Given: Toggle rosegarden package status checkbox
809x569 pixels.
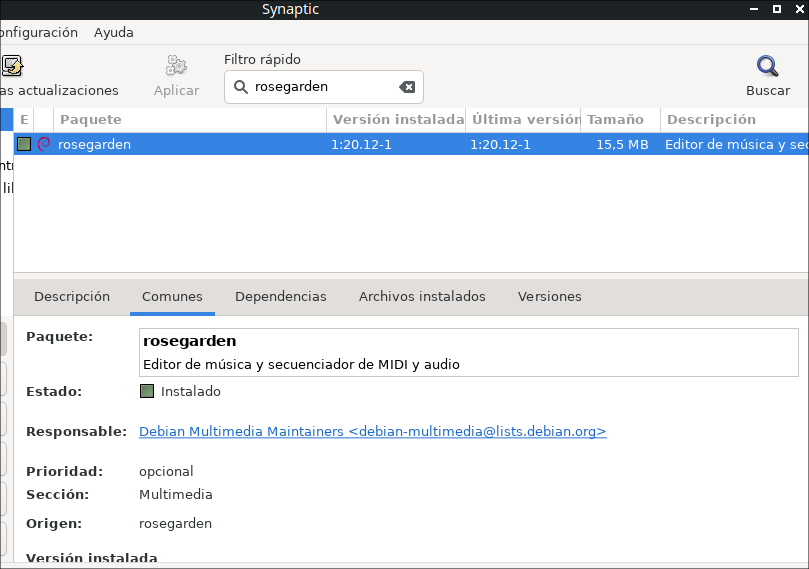Looking at the screenshot, I should [x=24, y=144].
